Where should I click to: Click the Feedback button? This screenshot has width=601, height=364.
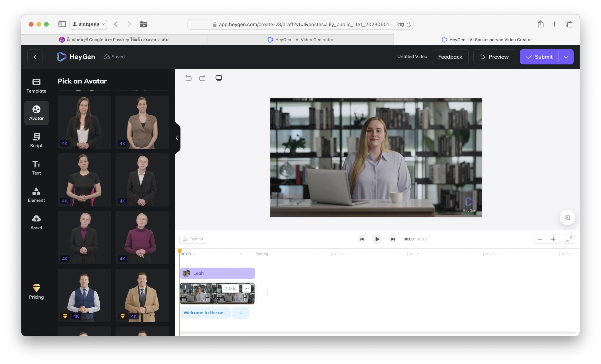450,57
